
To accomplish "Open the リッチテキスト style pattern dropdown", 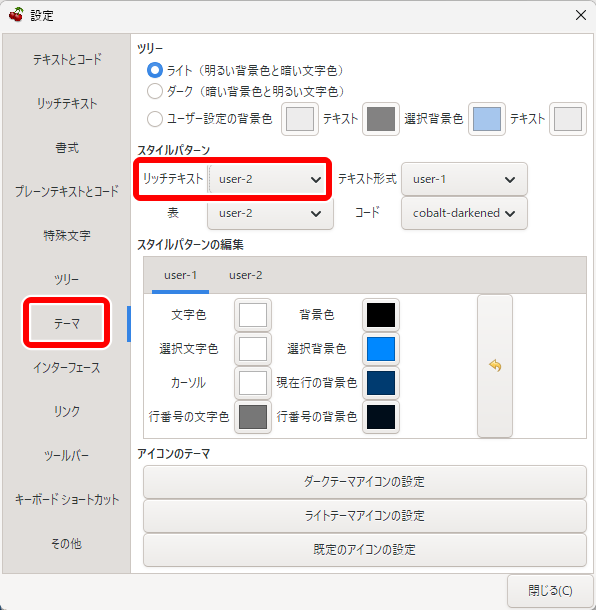I will click(268, 179).
